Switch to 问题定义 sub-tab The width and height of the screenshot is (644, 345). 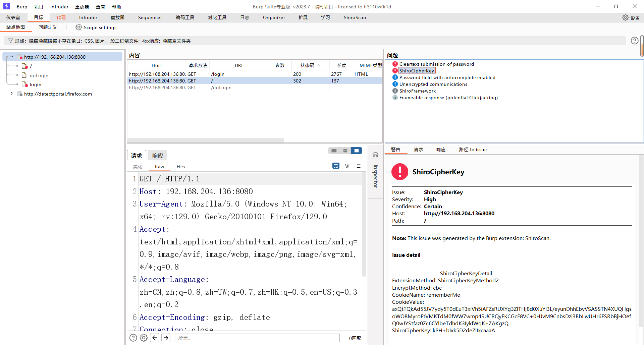[x=48, y=27]
